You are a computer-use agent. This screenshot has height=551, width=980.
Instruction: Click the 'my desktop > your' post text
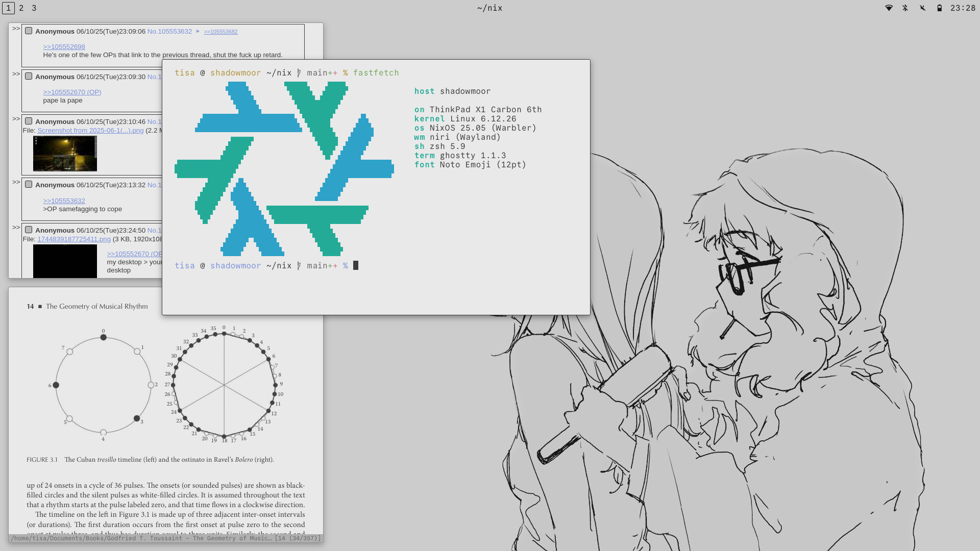click(134, 262)
